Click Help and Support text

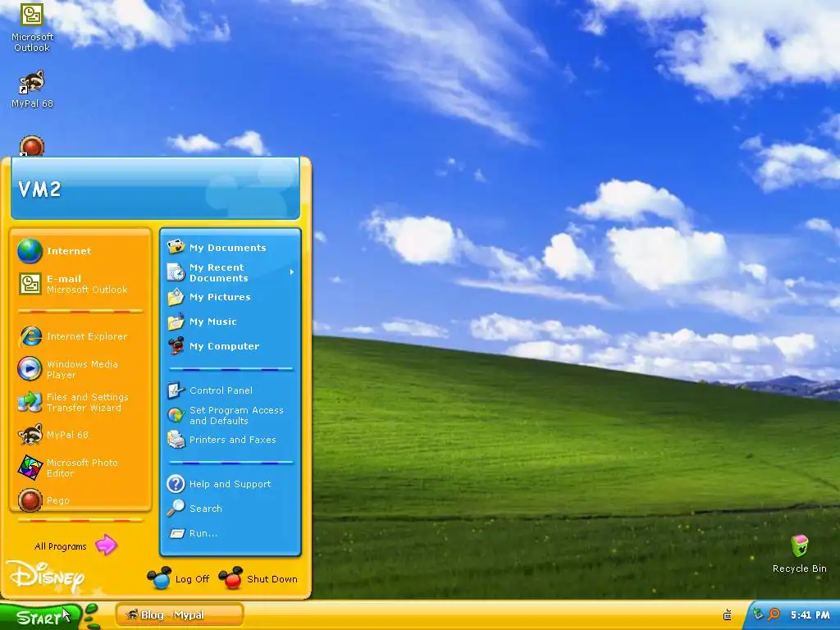coord(230,484)
